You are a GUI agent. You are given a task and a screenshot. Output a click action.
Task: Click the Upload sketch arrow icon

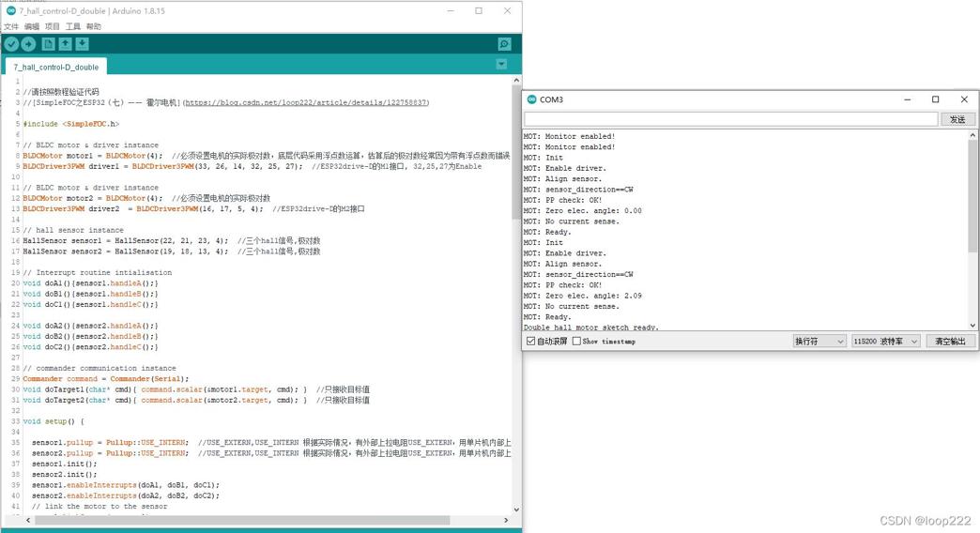(x=28, y=44)
